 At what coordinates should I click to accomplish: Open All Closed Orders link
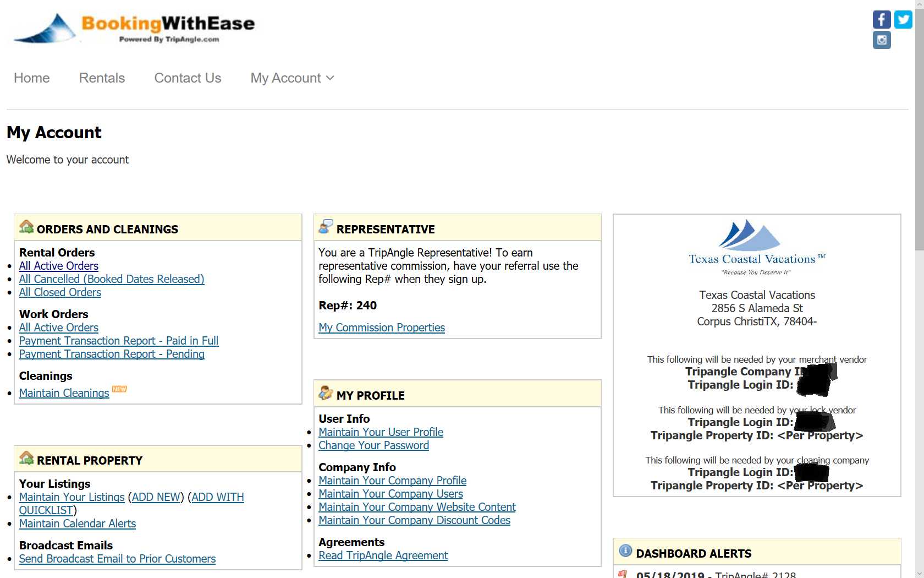60,292
